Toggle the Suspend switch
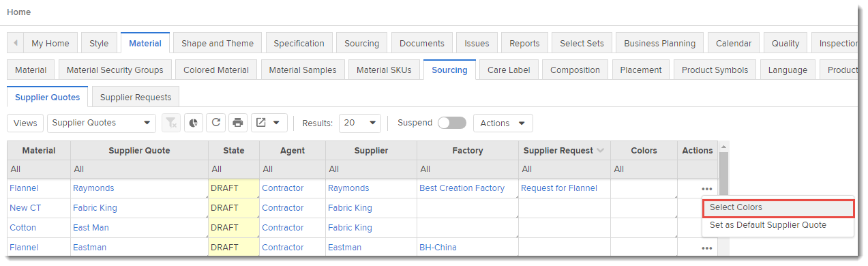The width and height of the screenshot is (868, 266). (x=452, y=123)
